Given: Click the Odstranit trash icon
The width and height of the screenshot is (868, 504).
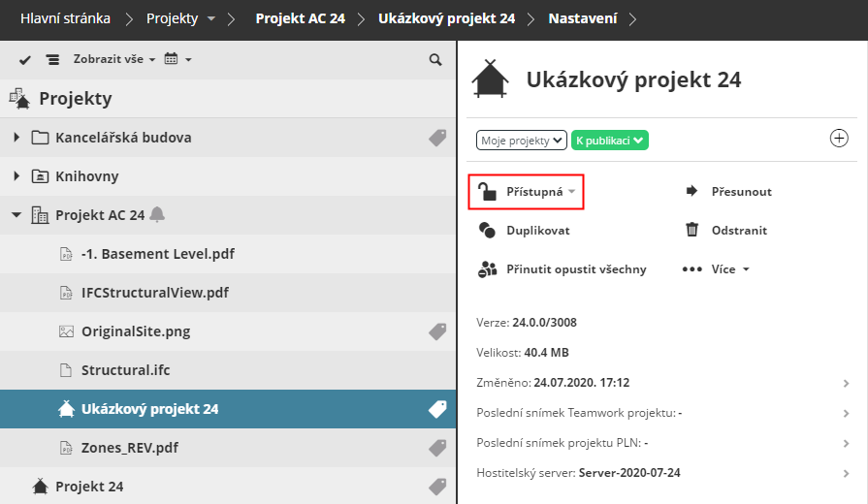Looking at the screenshot, I should point(692,231).
